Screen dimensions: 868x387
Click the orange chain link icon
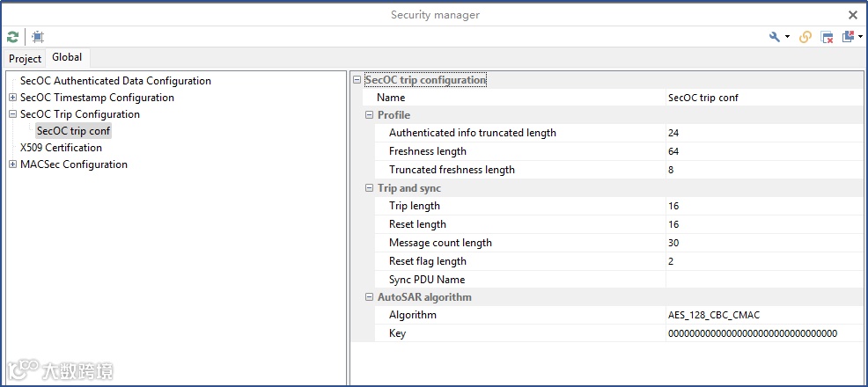(805, 37)
